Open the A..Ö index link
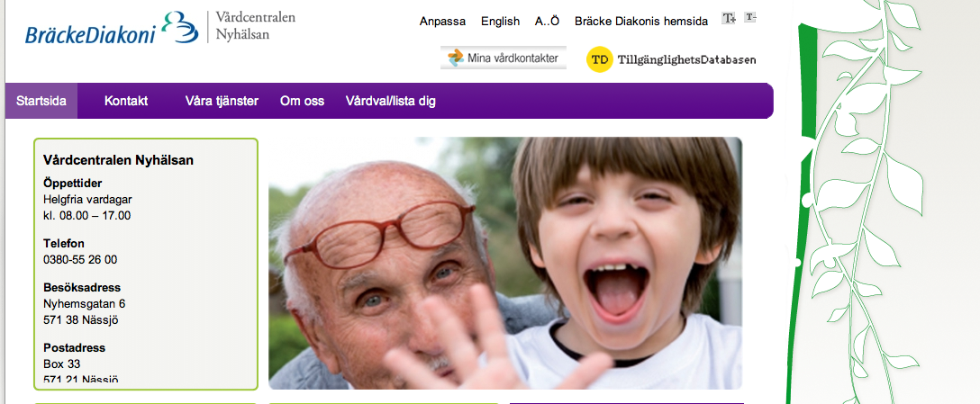This screenshot has width=980, height=404. [547, 22]
